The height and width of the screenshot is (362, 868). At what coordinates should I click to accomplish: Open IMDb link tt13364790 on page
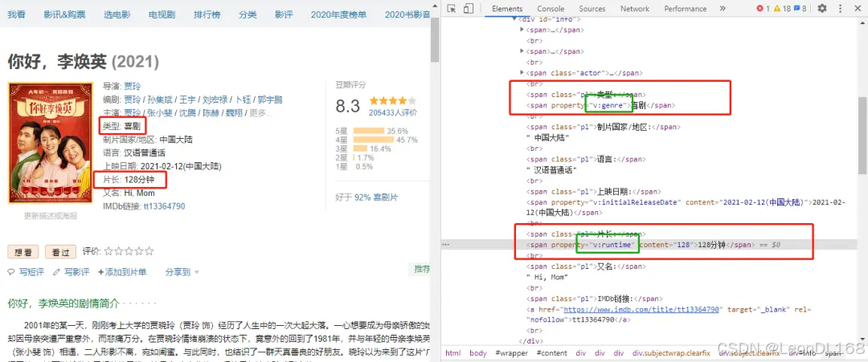(x=165, y=206)
